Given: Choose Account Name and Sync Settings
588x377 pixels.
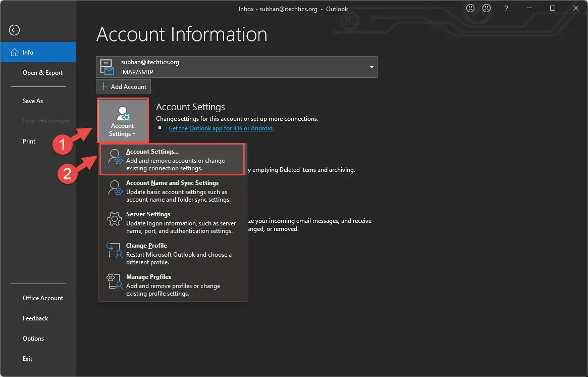Looking at the screenshot, I should (173, 191).
